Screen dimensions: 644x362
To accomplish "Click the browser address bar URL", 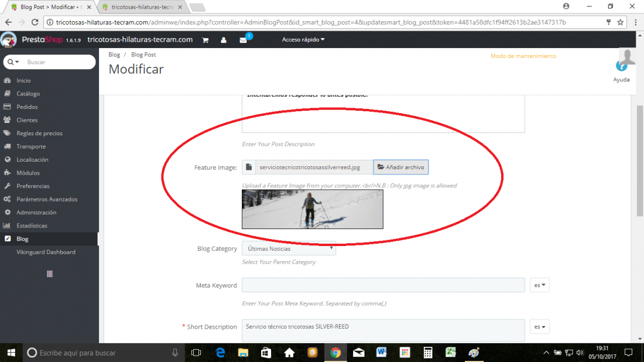I will tap(311, 22).
